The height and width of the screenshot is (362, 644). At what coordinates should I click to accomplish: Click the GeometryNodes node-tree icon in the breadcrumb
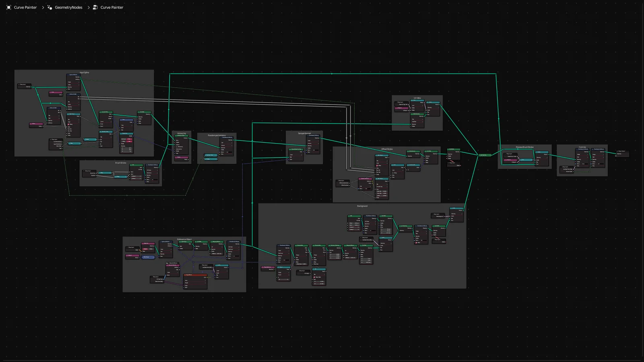49,7
